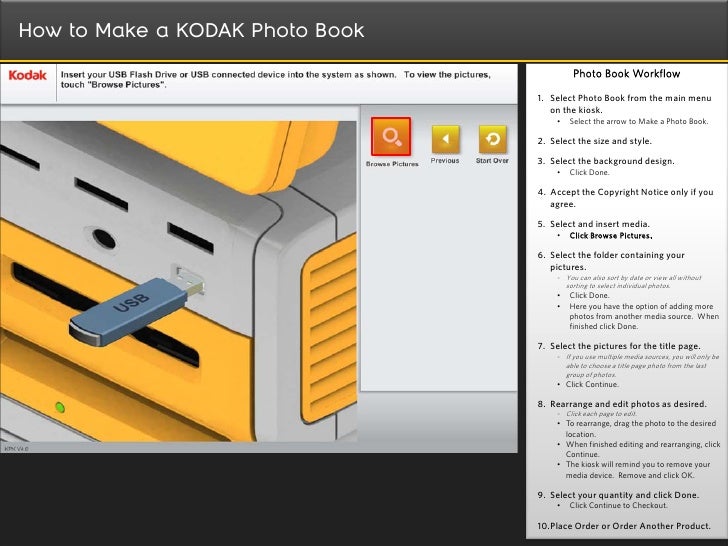Click the "Browse Pictures" text label
This screenshot has height=546, width=728.
(x=391, y=163)
